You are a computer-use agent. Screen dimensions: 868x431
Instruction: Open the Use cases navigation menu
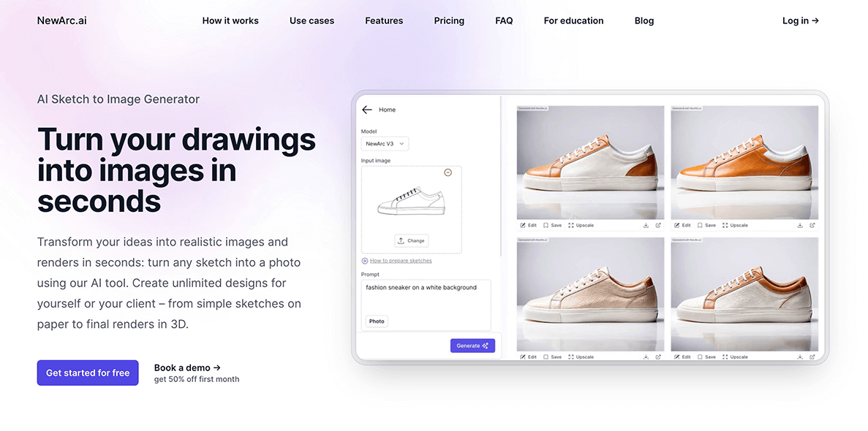(312, 20)
